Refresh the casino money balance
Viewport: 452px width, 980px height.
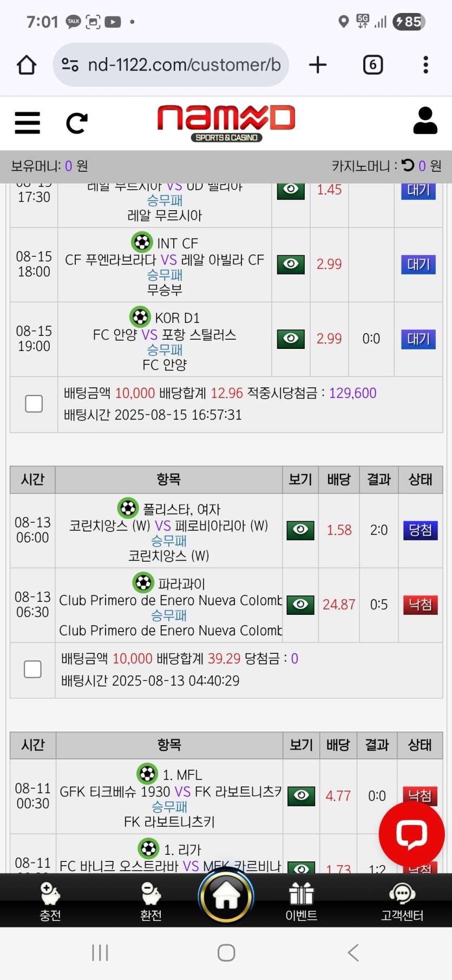408,165
